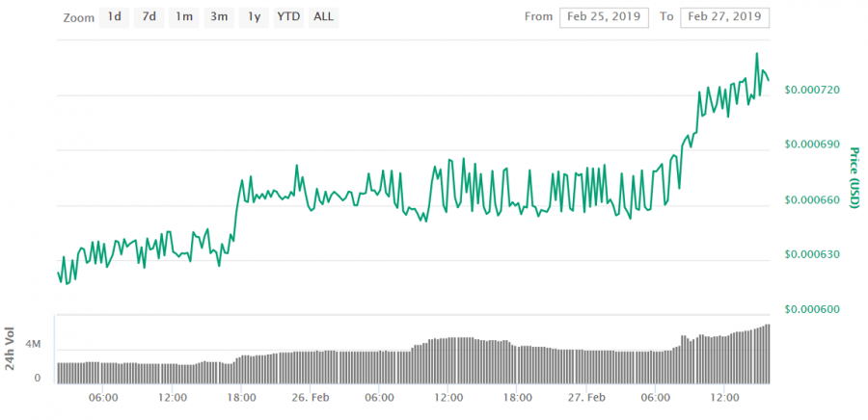The width and height of the screenshot is (868, 420).
Task: Click the Zoom label text
Action: (79, 17)
